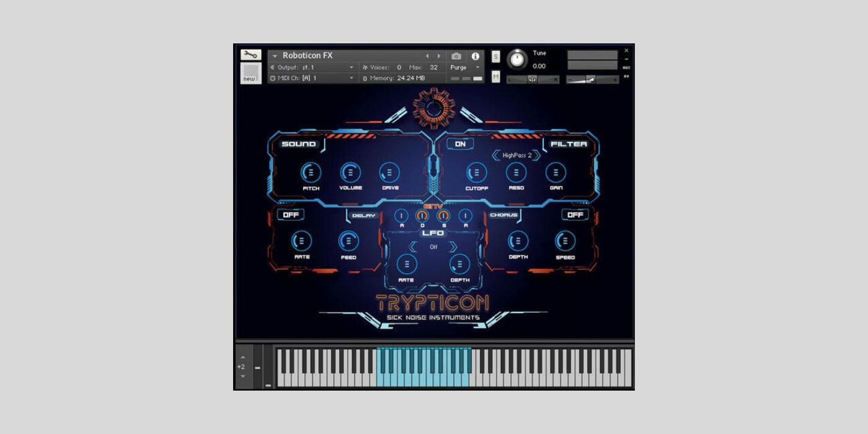Open the Purge dropdown menu

465,67
